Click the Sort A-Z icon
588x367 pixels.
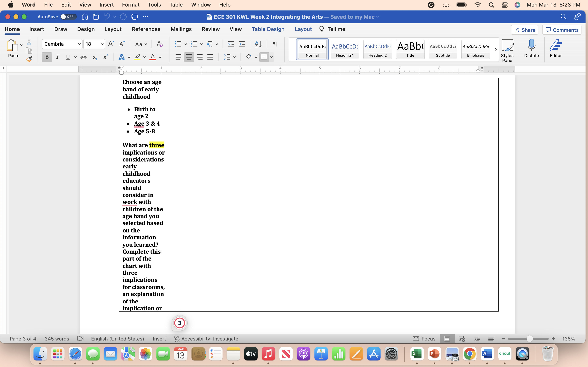258,44
